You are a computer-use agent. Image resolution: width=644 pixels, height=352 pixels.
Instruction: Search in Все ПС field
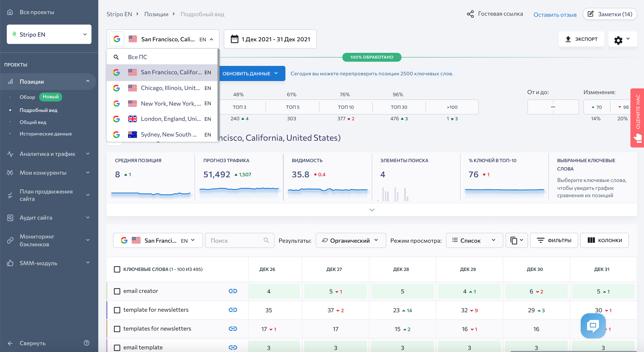[162, 57]
